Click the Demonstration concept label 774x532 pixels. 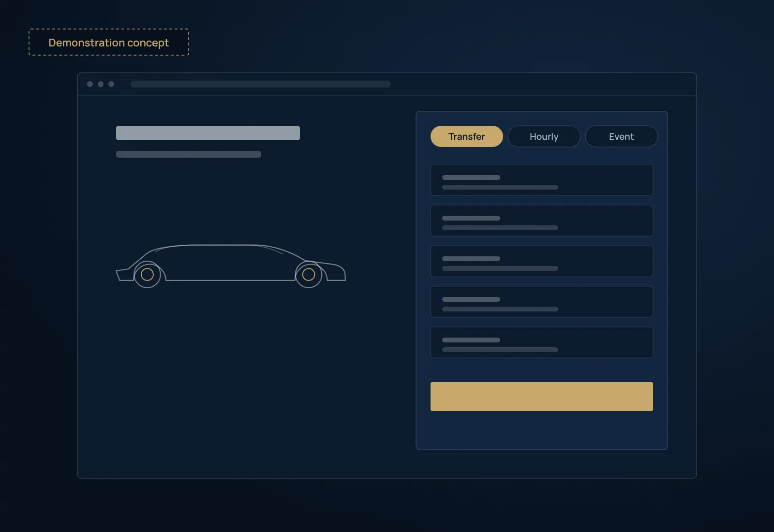[109, 42]
